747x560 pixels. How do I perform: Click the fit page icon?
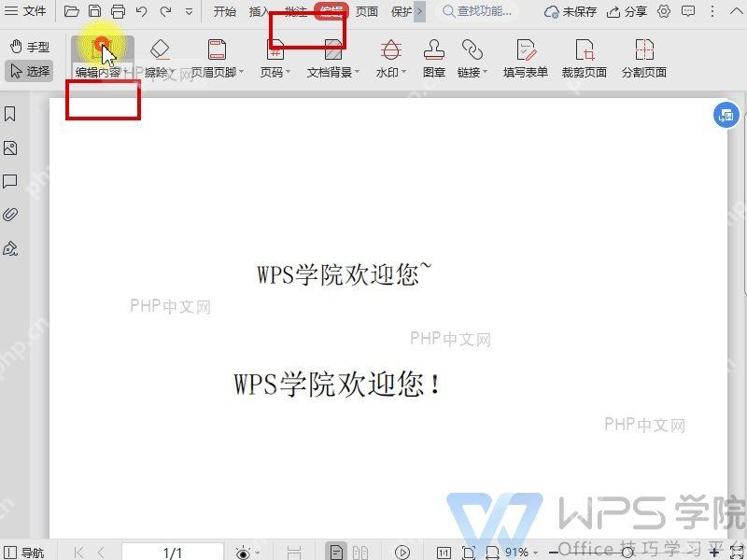(469, 553)
